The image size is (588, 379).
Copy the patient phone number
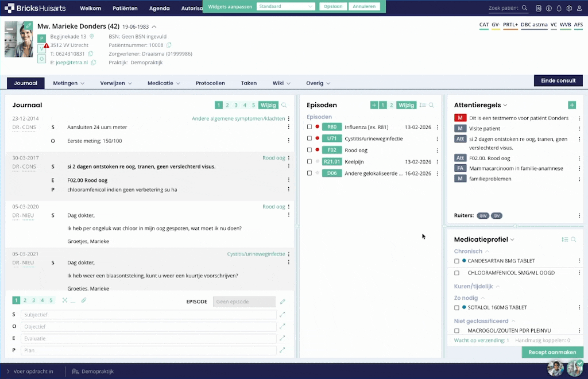pos(90,54)
